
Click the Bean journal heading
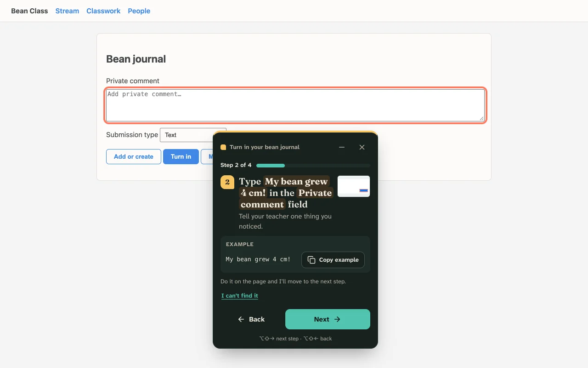tap(136, 59)
